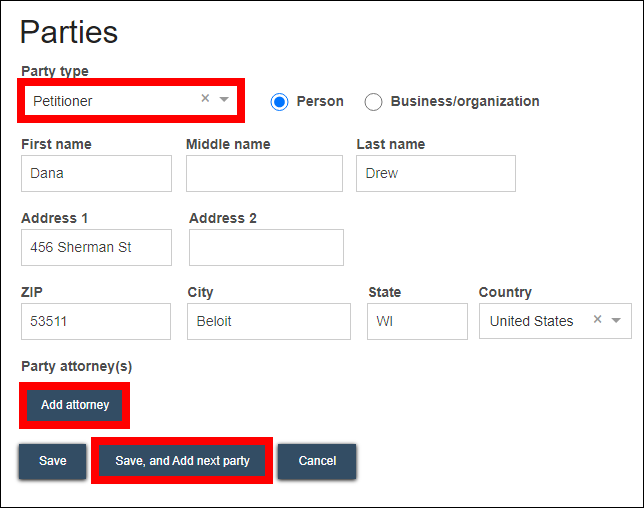The image size is (644, 508).
Task: Choose the Business/organization radio option
Action: [x=374, y=101]
